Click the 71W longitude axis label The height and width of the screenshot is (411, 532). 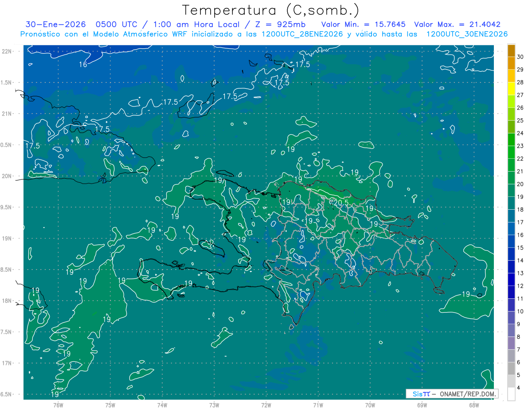point(318,405)
